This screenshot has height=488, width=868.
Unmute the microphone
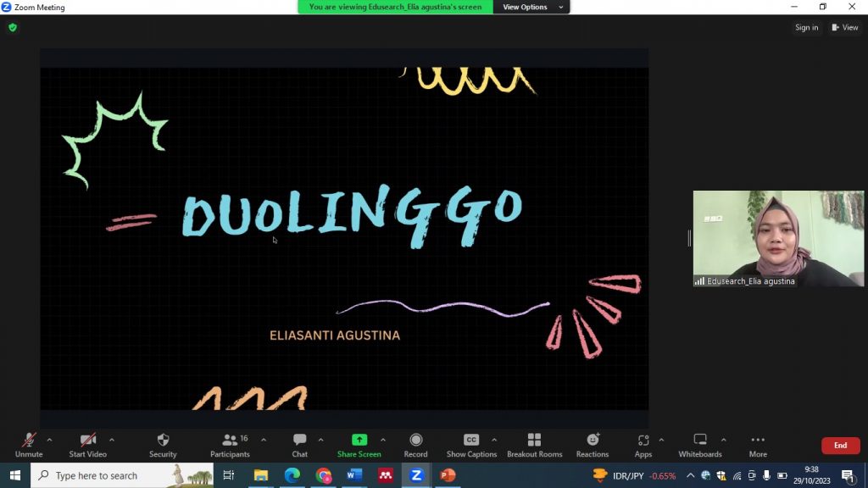29,441
